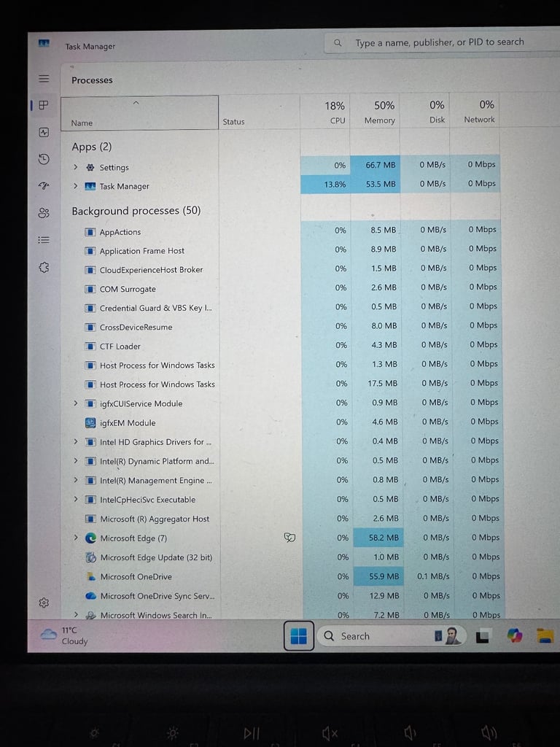560x747 pixels.
Task: Click the Task Manager search input field
Action: point(443,42)
